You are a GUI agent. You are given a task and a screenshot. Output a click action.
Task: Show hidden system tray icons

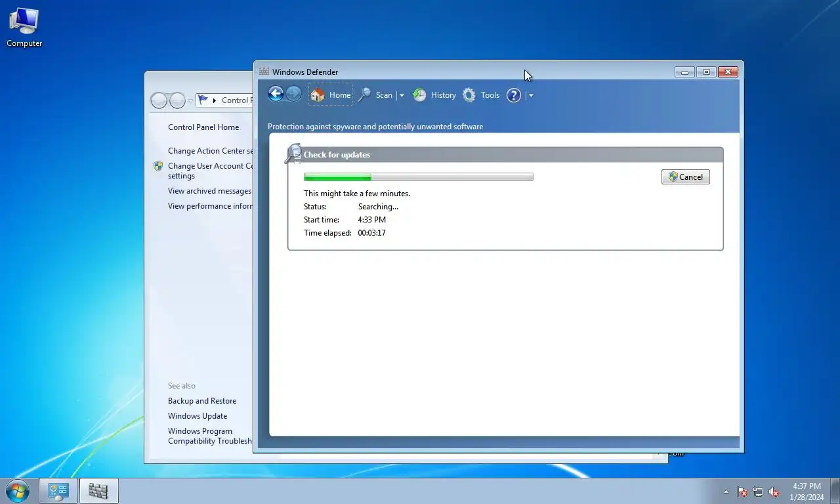[726, 492]
